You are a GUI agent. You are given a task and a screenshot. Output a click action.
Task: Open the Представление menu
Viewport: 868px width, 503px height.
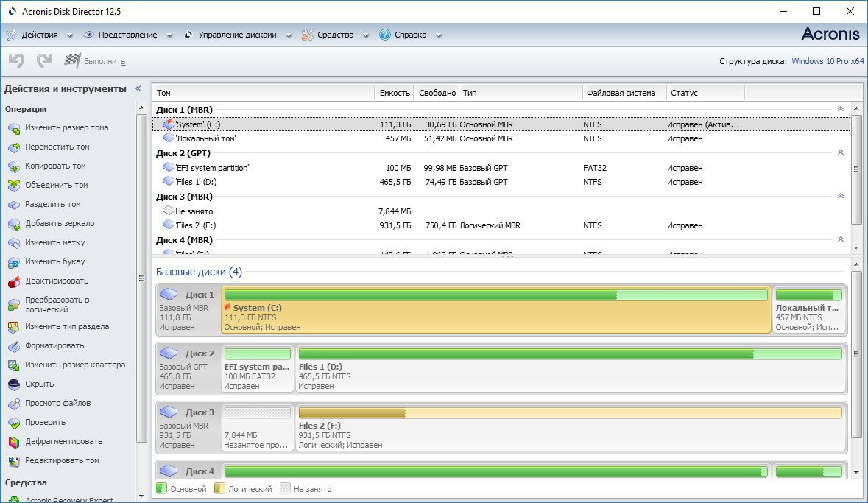(128, 35)
